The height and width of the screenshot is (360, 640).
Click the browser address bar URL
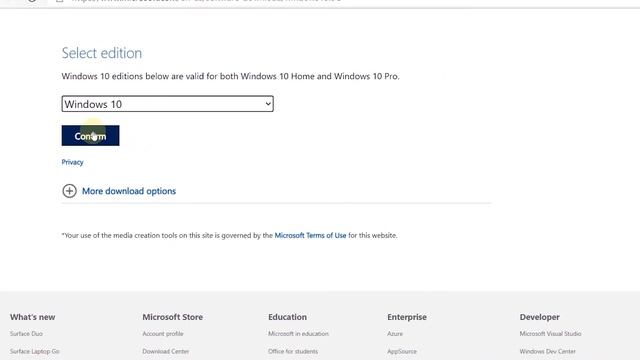pyautogui.click(x=206, y=1)
